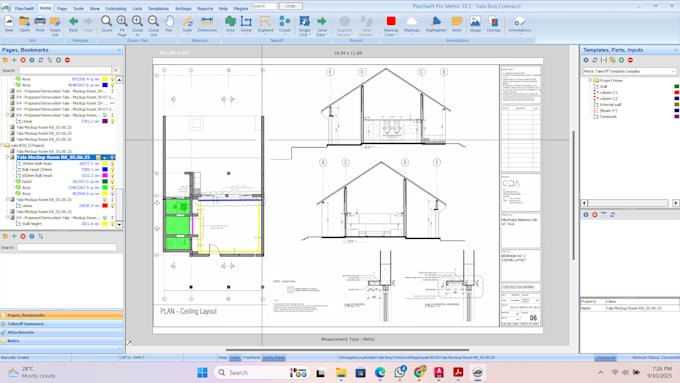Open the red Markup Color icon

point(391,21)
